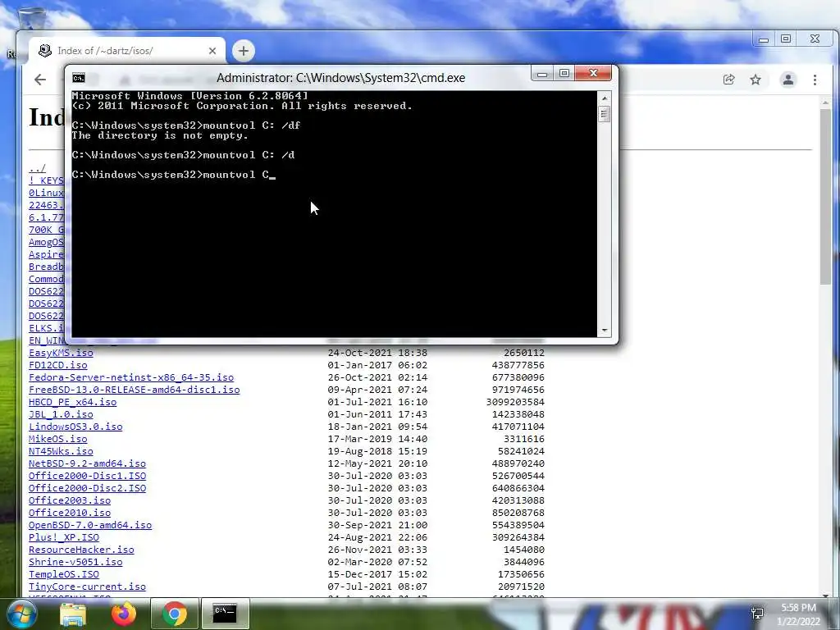Click the TempleOS.ISO link
This screenshot has height=630, width=840.
(64, 575)
